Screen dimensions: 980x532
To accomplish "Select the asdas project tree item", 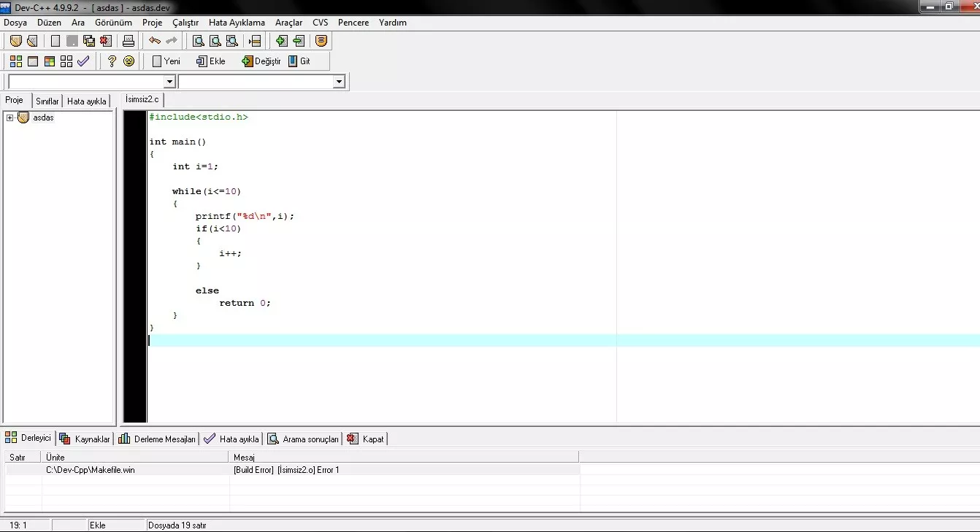I will tap(43, 117).
